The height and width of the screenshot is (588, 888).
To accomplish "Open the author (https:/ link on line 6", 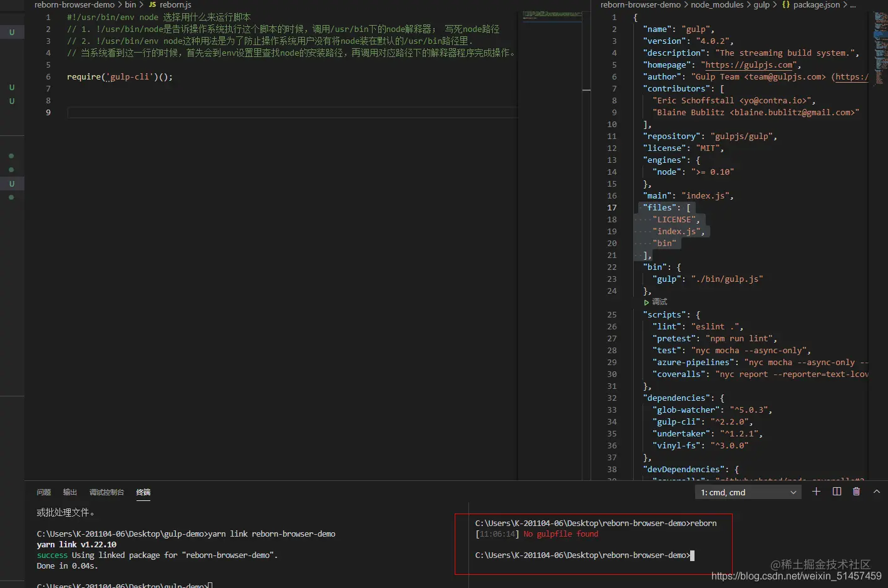I will point(852,76).
